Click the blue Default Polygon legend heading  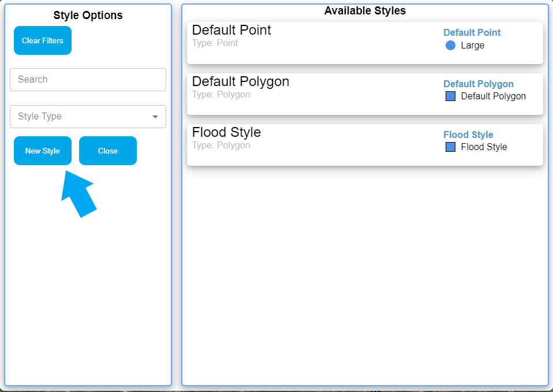click(x=478, y=84)
